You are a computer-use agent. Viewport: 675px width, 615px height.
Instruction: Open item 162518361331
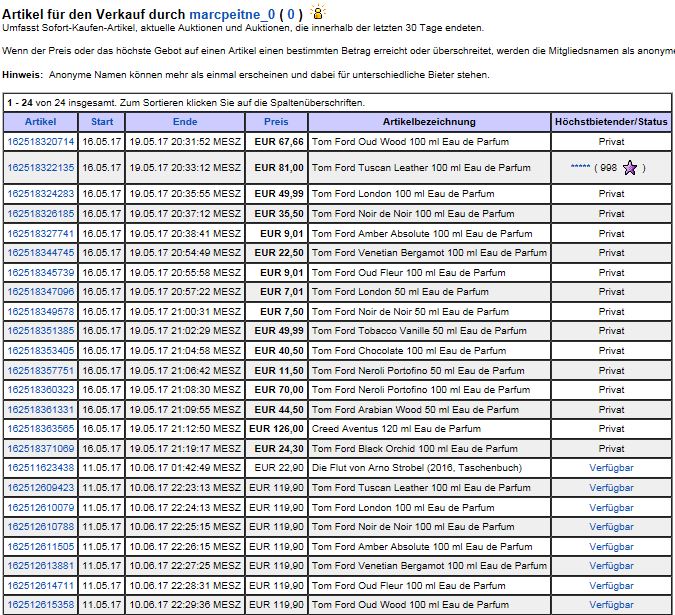click(41, 410)
